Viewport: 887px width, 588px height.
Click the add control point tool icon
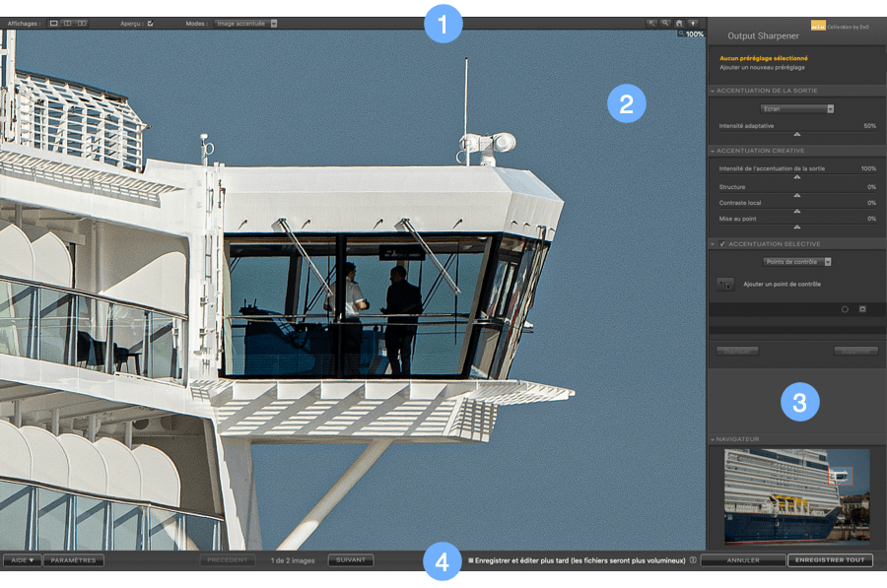click(725, 284)
